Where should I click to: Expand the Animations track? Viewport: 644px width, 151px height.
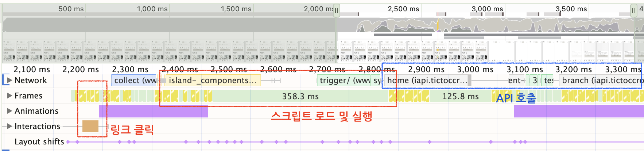[10, 111]
